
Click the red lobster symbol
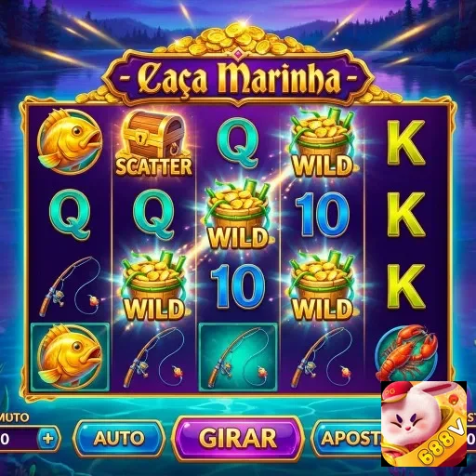pyautogui.click(x=406, y=352)
